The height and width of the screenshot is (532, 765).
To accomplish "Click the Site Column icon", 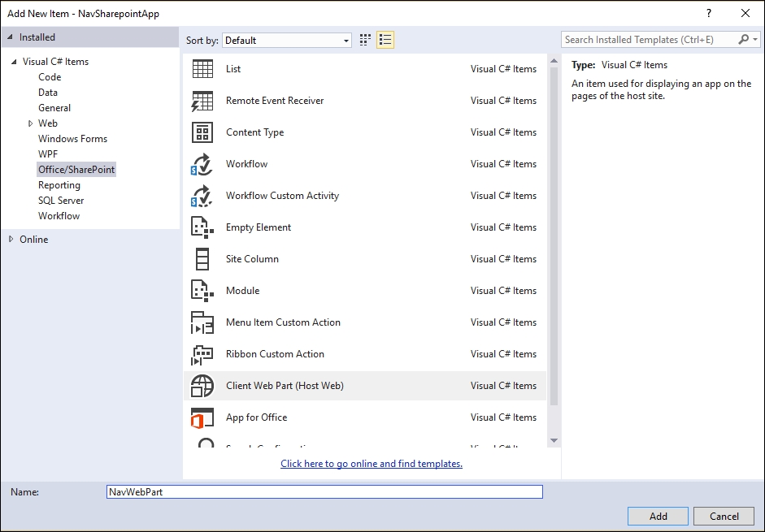I will coord(202,259).
